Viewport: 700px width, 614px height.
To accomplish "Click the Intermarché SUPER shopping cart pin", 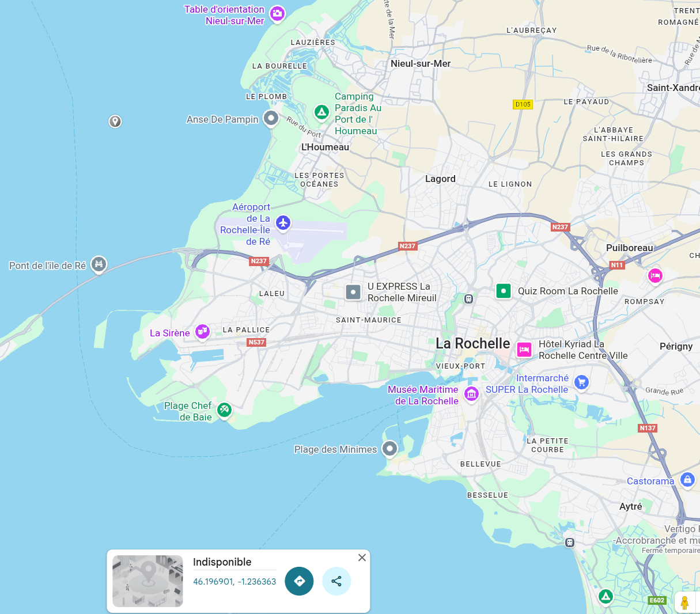I will 581,382.
